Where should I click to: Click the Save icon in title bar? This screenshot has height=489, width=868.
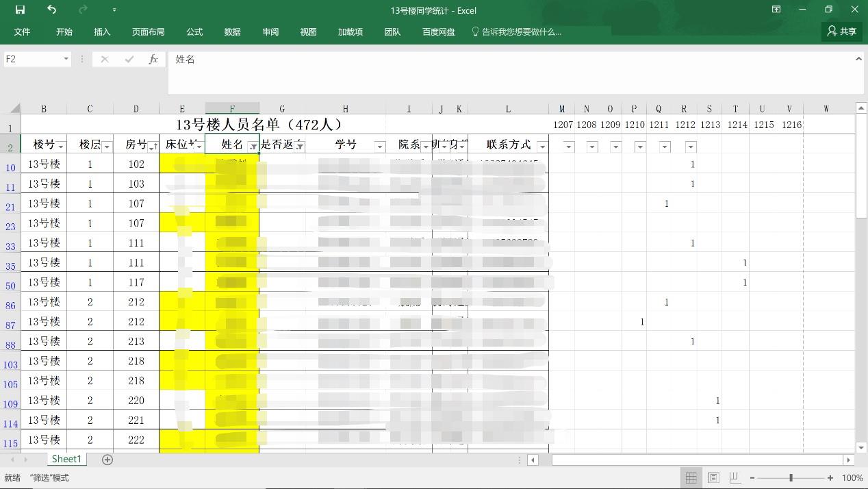[x=20, y=10]
